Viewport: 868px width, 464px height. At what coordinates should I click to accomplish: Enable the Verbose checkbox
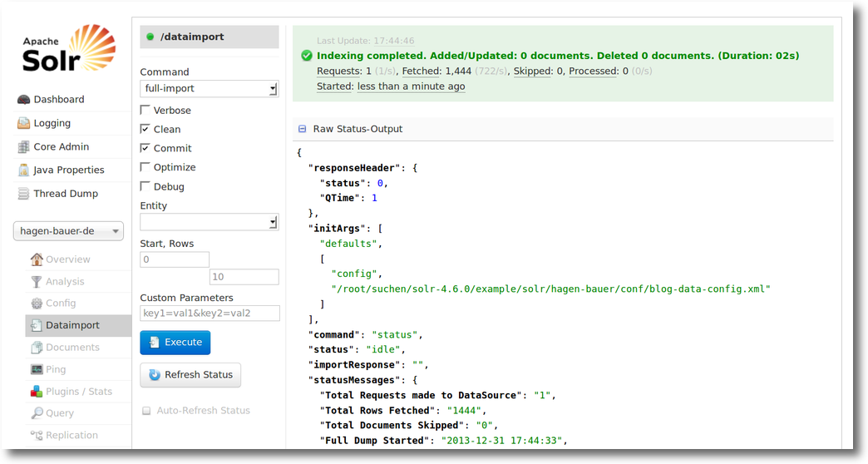point(145,110)
